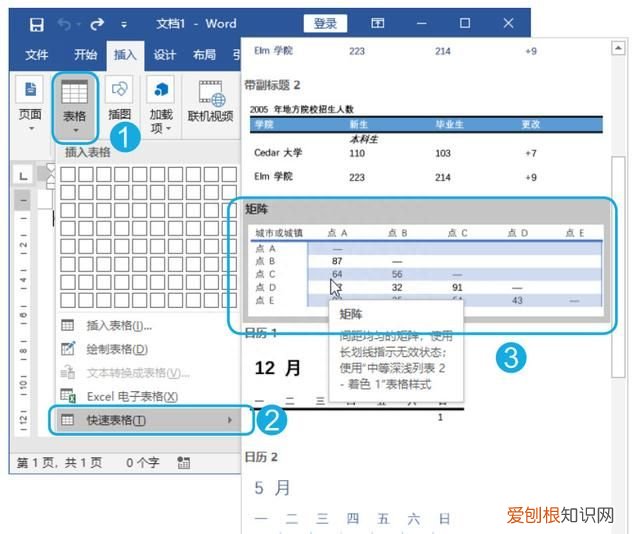
Task: Click the 日历 2 heading label
Action: coord(261,457)
